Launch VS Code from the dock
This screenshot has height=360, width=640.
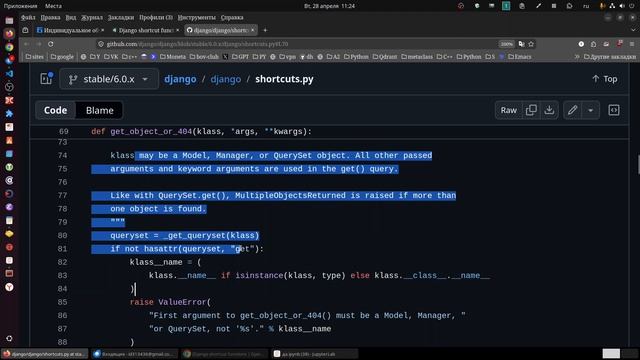(x=9, y=73)
